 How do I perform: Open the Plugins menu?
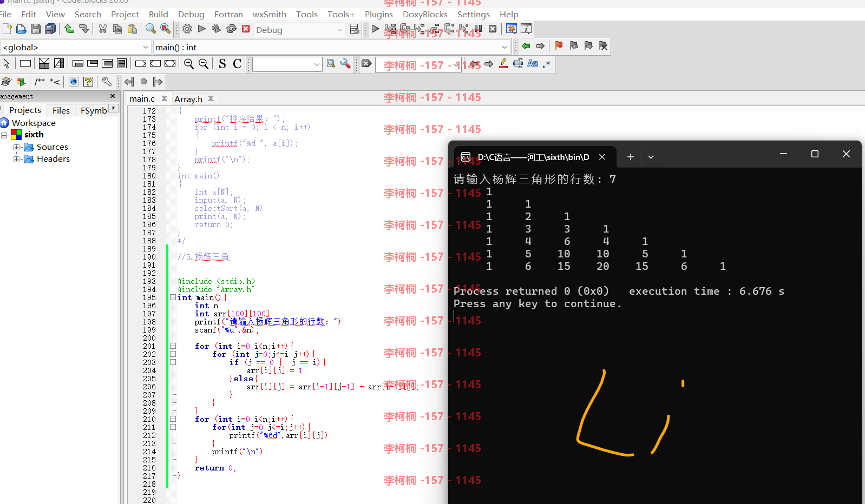[378, 14]
